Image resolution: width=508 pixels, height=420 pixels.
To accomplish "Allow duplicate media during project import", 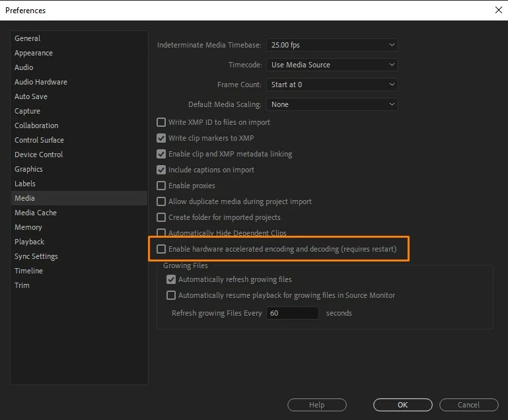I will pyautogui.click(x=161, y=201).
